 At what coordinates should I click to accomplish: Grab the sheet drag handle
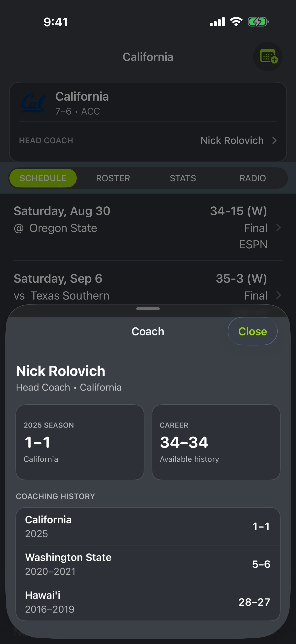[148, 309]
